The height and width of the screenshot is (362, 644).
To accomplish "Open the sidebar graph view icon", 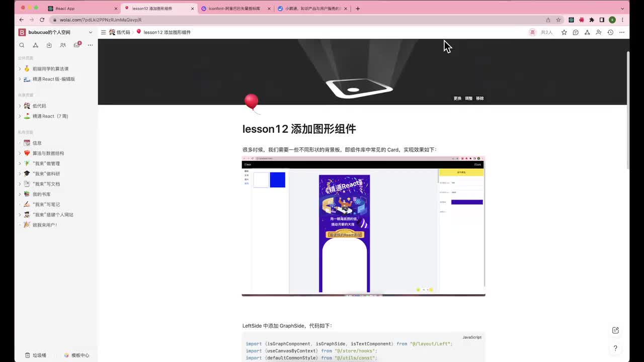I will pyautogui.click(x=35, y=45).
